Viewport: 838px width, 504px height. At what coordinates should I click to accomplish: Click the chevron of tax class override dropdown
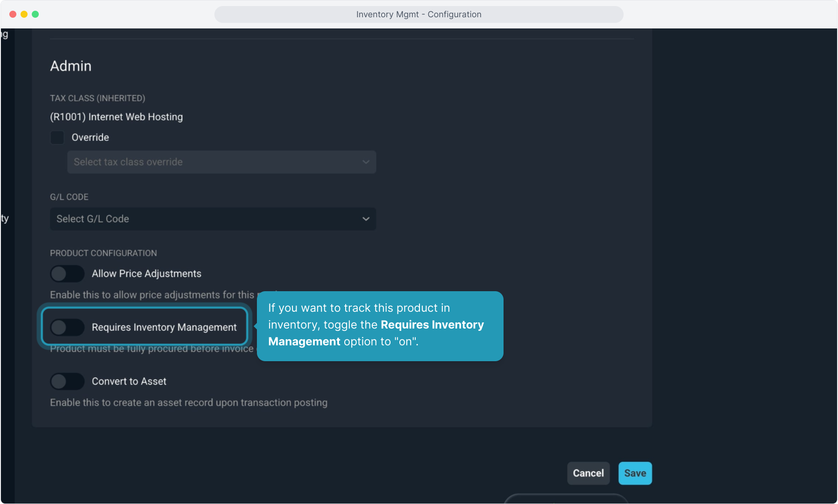pos(366,162)
